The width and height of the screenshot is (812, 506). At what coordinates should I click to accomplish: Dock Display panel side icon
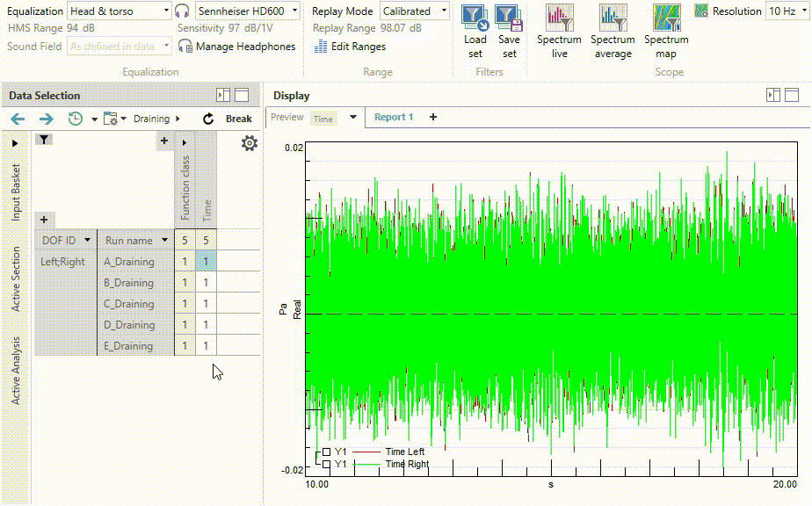pyautogui.click(x=773, y=95)
